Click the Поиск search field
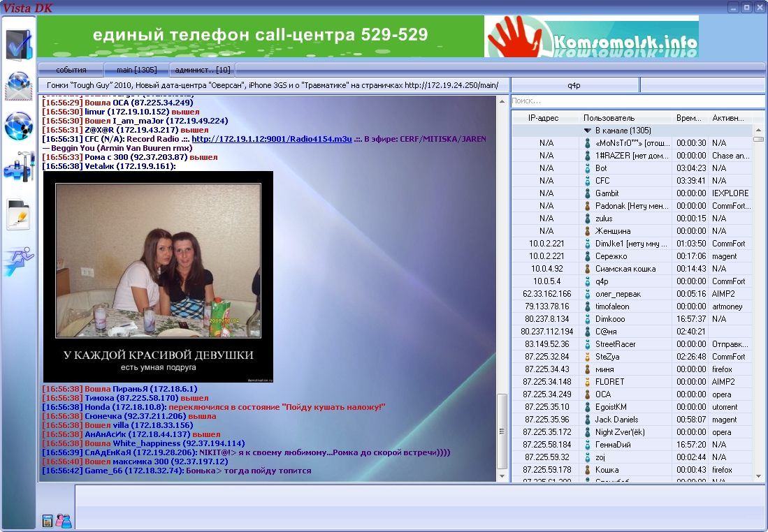The width and height of the screenshot is (768, 532). click(636, 101)
